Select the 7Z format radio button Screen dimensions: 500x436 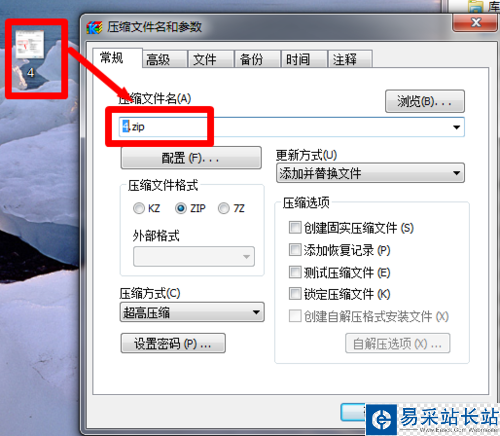224,209
